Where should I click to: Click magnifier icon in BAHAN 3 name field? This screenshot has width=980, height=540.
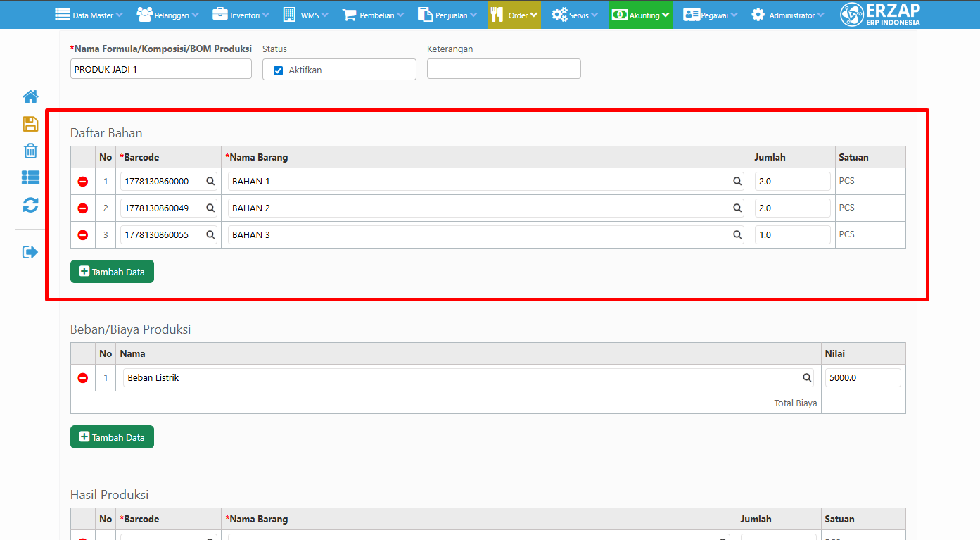click(737, 234)
